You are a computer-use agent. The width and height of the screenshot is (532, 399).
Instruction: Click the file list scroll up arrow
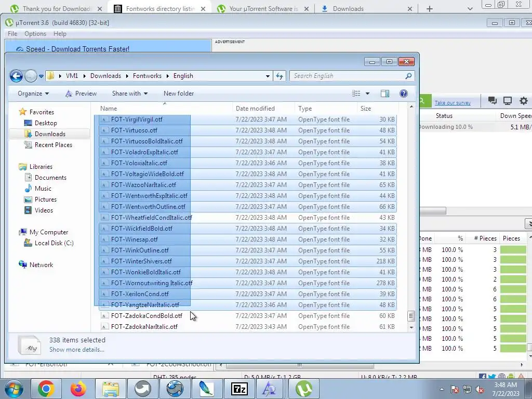point(411,107)
